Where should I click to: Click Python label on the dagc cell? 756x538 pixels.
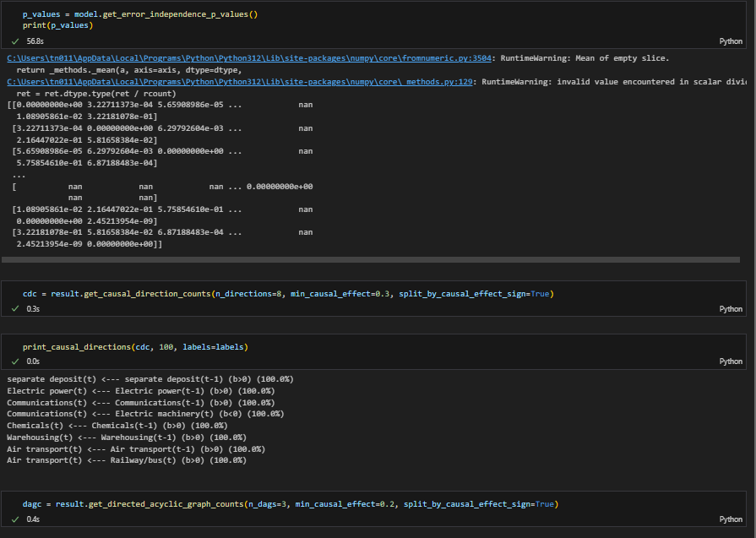(730, 519)
